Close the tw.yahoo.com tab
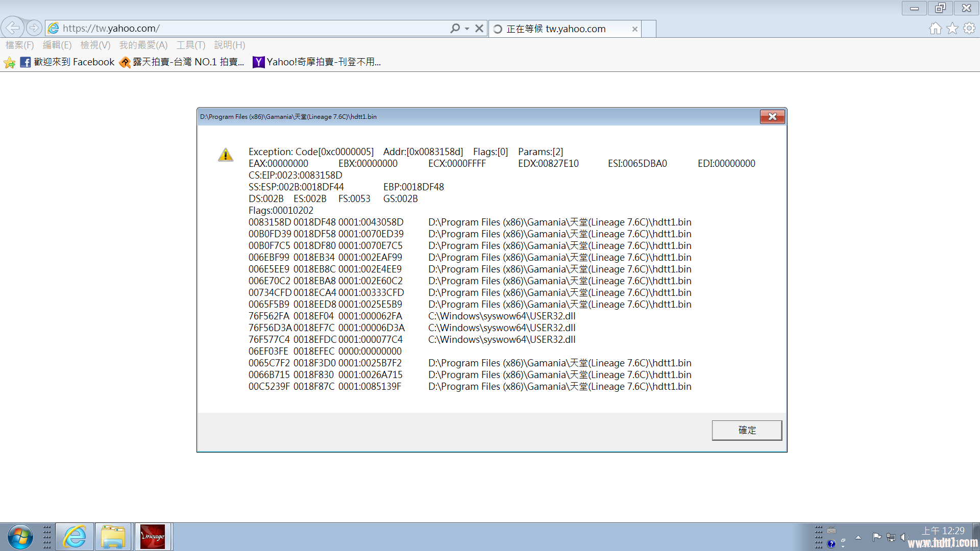Screen dimensions: 980x551 pyautogui.click(x=635, y=29)
